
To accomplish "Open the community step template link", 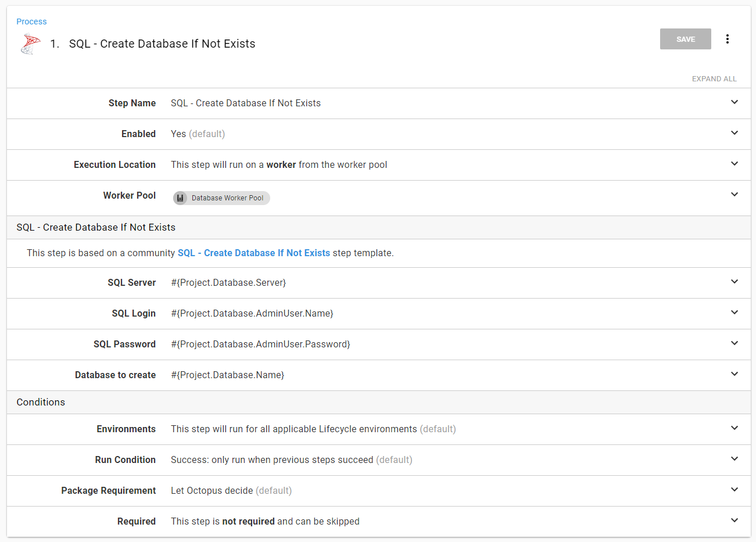I will tap(253, 253).
